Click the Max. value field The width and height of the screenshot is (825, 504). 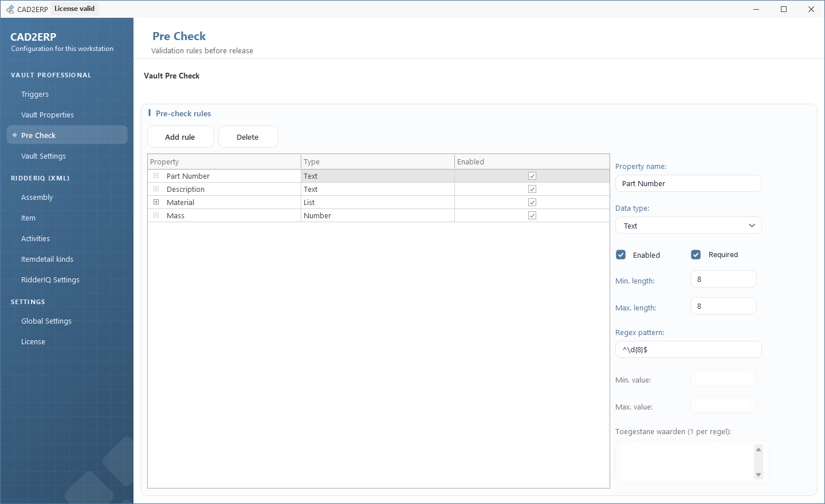coord(724,405)
